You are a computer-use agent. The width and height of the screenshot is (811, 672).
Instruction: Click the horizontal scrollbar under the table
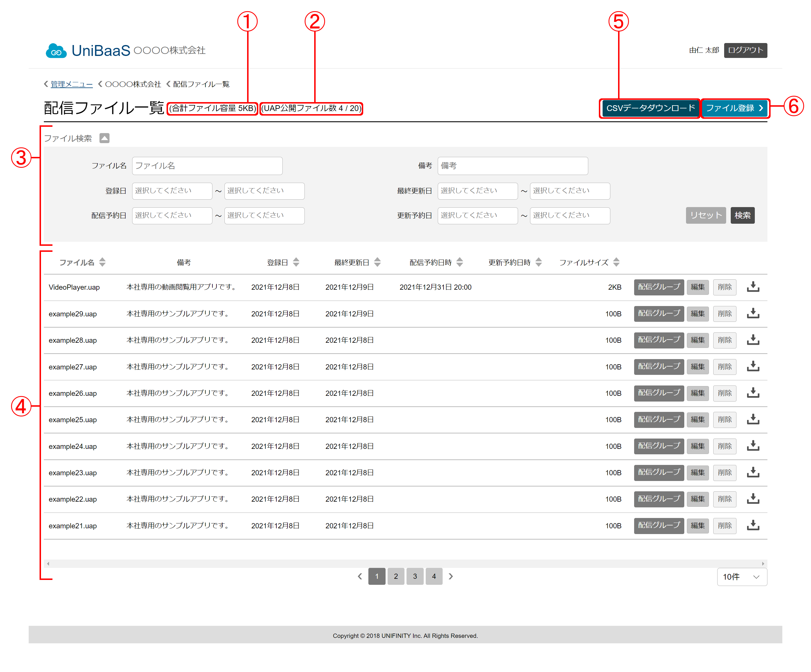[x=405, y=563]
